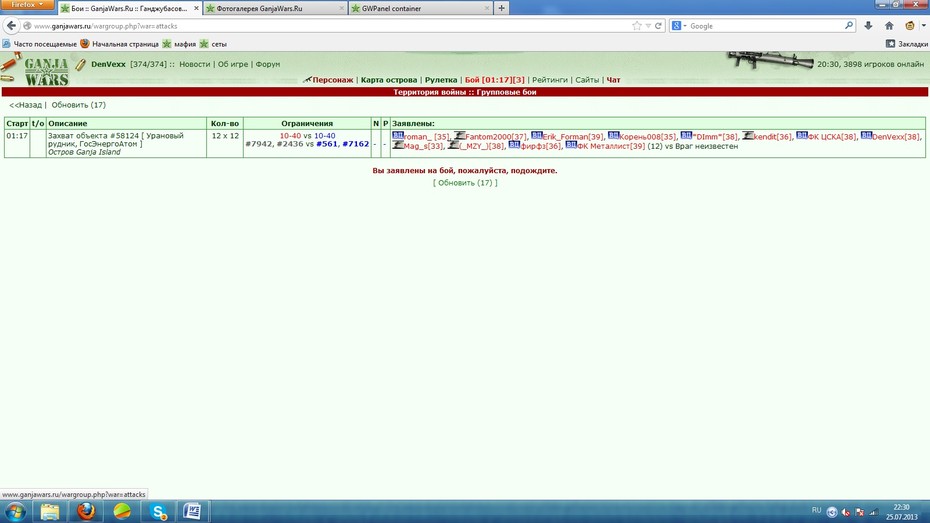The height and width of the screenshot is (523, 930).
Task: Click weapon icon beside kendit
Action: (x=748, y=136)
